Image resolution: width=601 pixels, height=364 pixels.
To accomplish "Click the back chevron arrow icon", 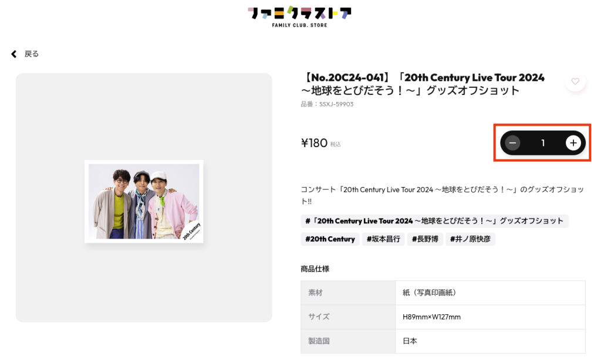I will pos(14,54).
